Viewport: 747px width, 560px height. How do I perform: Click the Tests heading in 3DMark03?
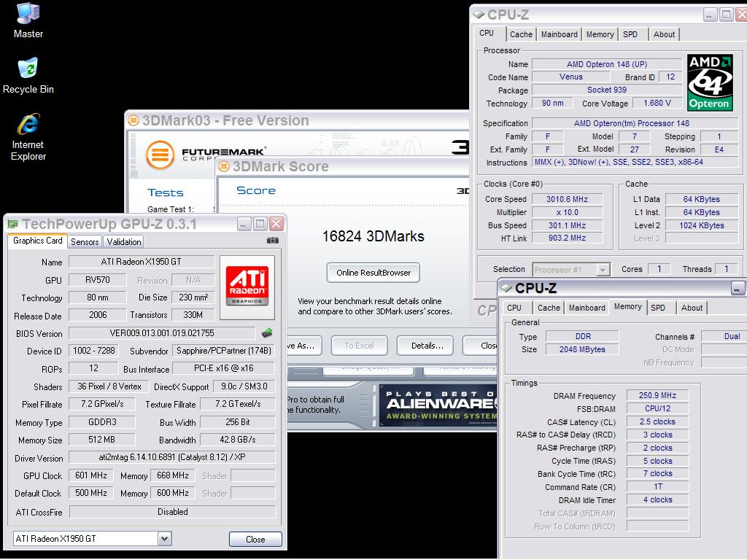[x=165, y=192]
